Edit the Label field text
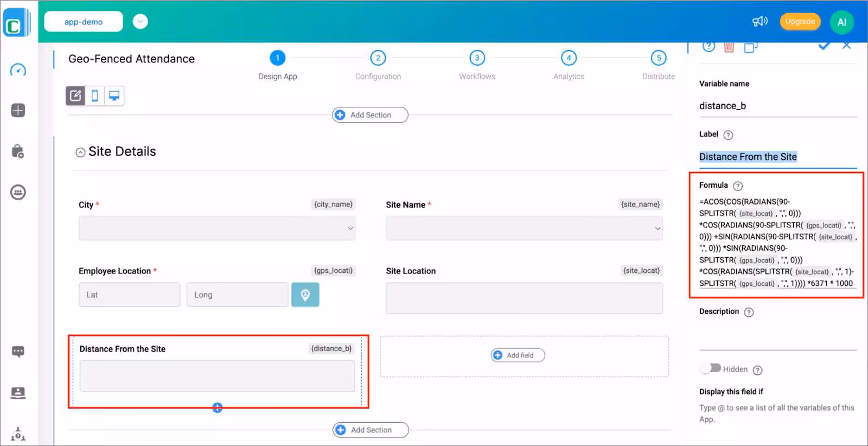This screenshot has height=446, width=868. pos(778,157)
